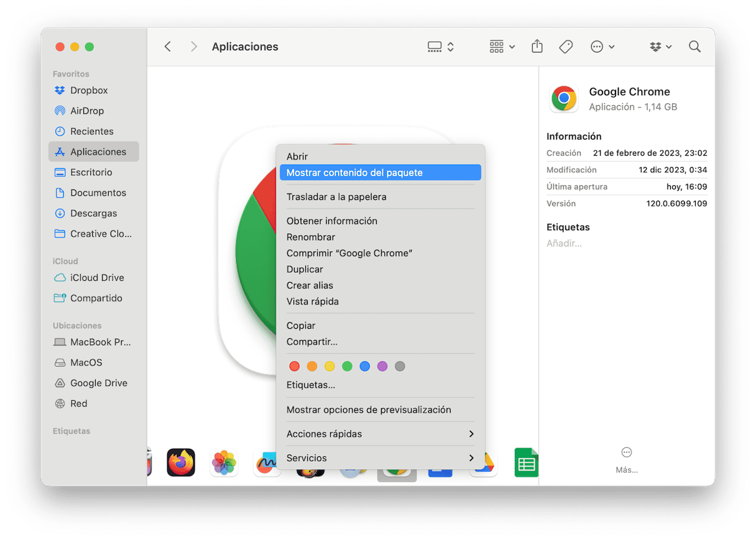Open the MacOS disk location
Image resolution: width=756 pixels, height=540 pixels.
(x=93, y=362)
